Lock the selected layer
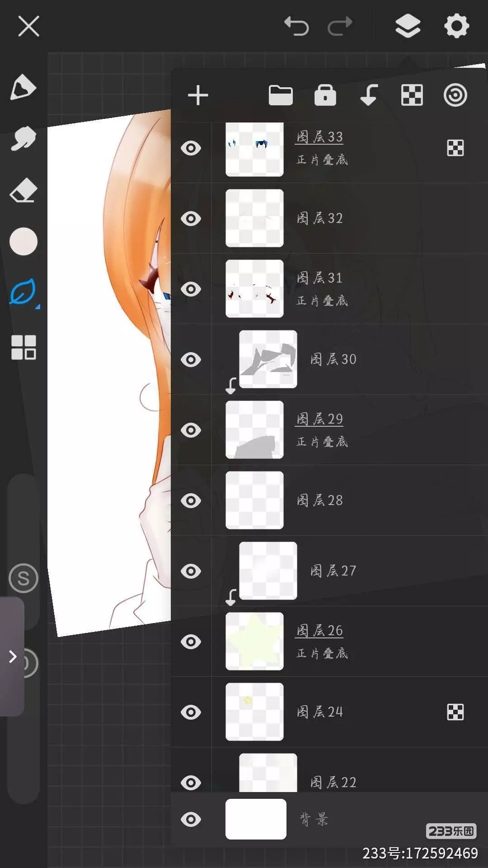Viewport: 488px width, 868px height. tap(325, 95)
